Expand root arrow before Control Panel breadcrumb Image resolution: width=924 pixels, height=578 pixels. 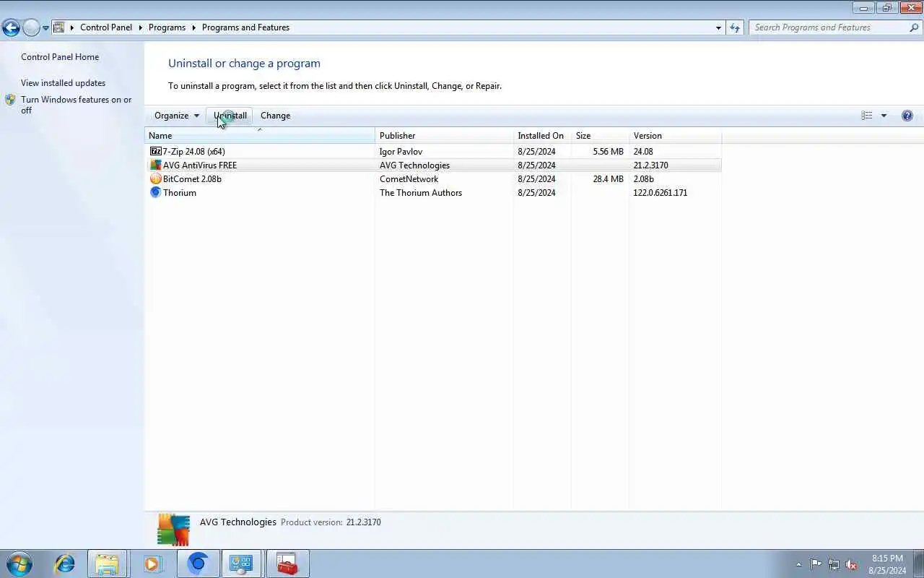tap(71, 27)
